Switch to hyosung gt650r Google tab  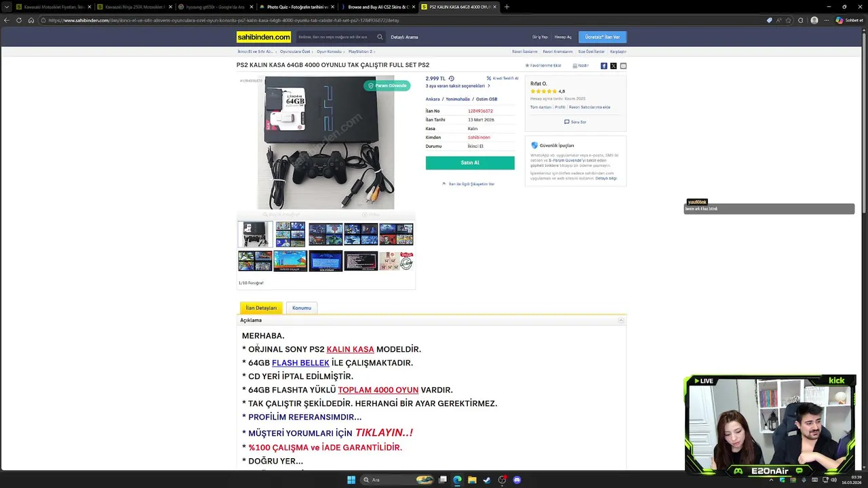[x=214, y=7]
